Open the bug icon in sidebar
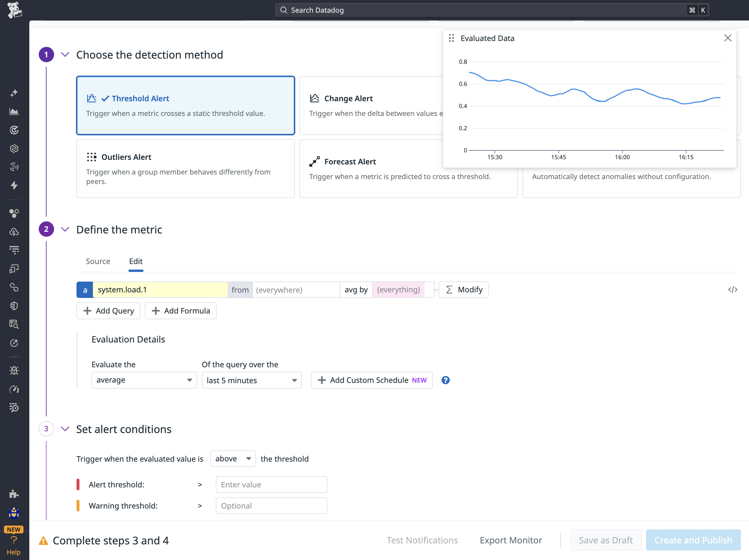749x560 pixels. pyautogui.click(x=14, y=371)
